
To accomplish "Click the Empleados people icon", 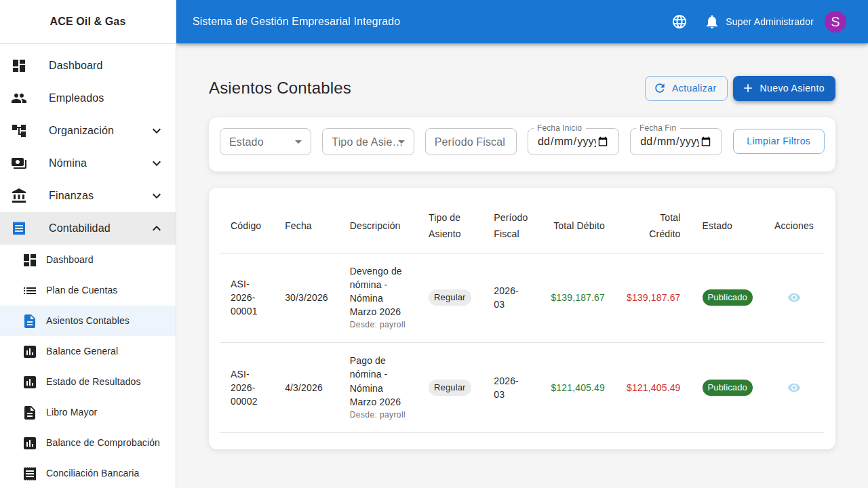I will (19, 98).
